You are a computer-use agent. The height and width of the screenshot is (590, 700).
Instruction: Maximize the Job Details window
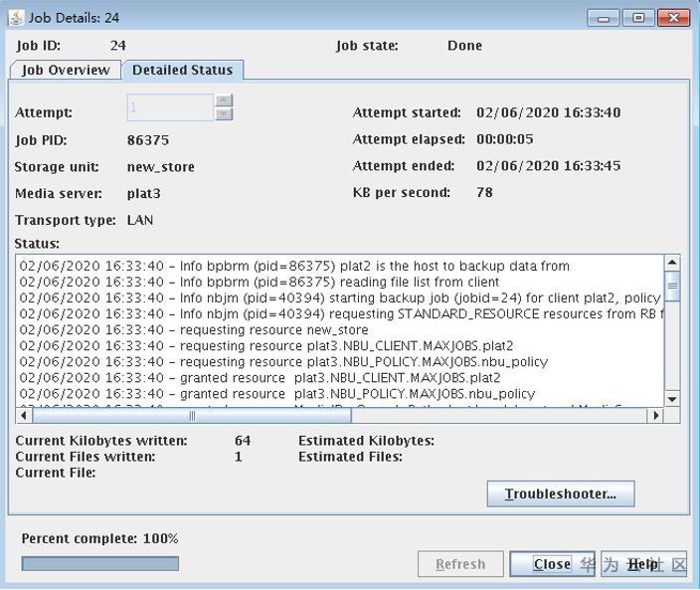[638, 18]
